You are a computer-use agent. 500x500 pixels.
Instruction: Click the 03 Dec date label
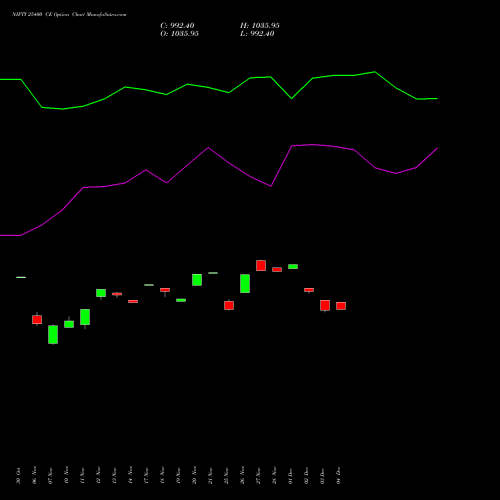click(322, 476)
